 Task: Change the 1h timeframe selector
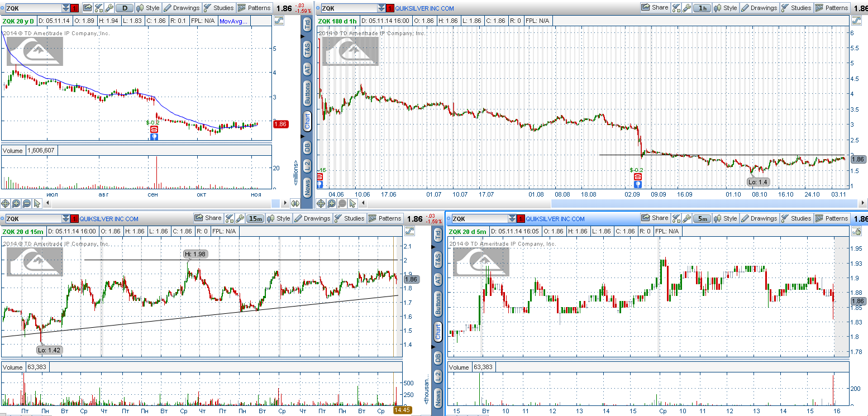(x=703, y=8)
